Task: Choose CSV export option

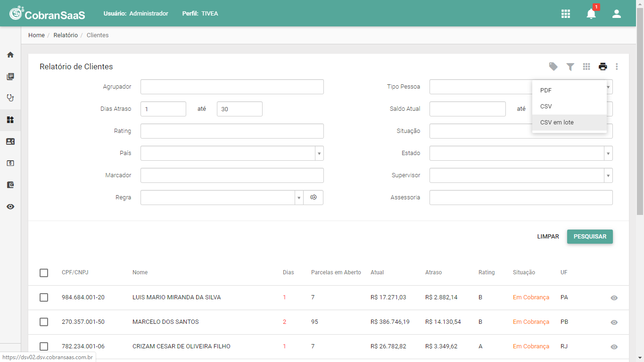Action: click(x=570, y=107)
